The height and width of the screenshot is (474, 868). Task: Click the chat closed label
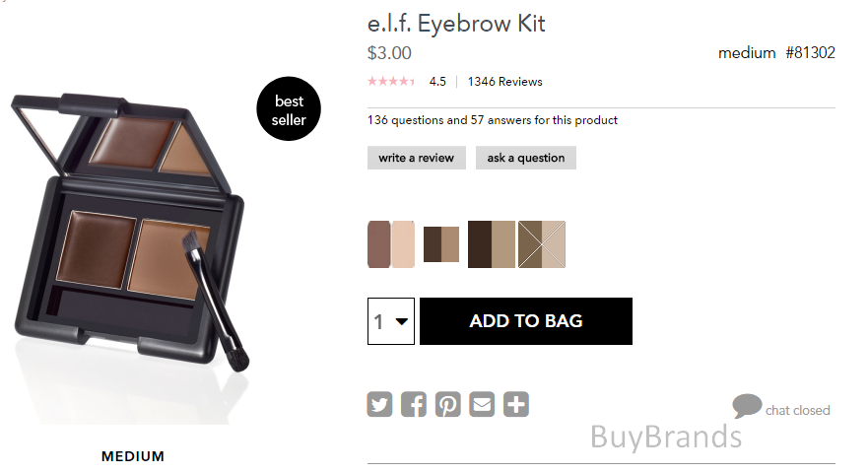(798, 410)
